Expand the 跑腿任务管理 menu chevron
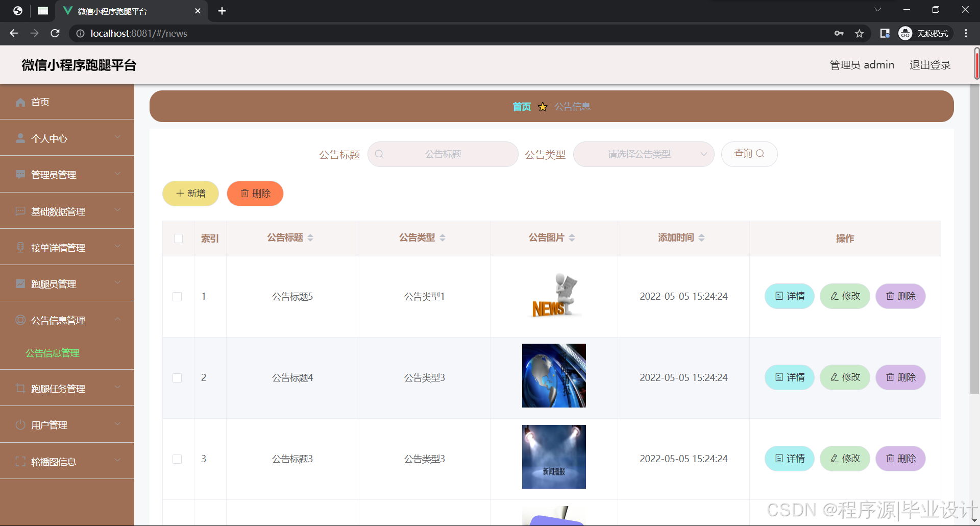This screenshot has width=980, height=526. pyautogui.click(x=118, y=387)
